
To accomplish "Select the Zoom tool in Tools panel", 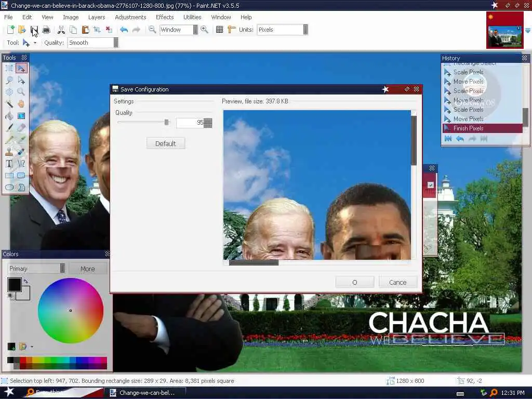I will click(21, 92).
